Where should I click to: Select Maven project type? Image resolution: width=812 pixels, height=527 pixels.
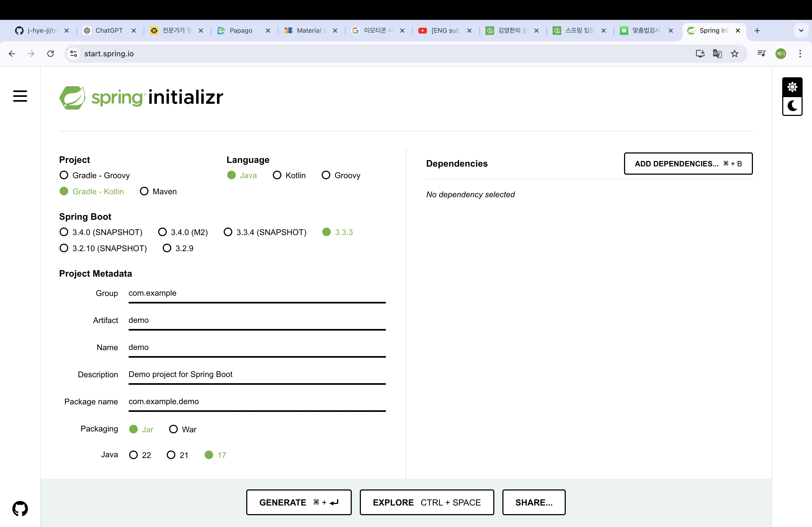[158, 191]
